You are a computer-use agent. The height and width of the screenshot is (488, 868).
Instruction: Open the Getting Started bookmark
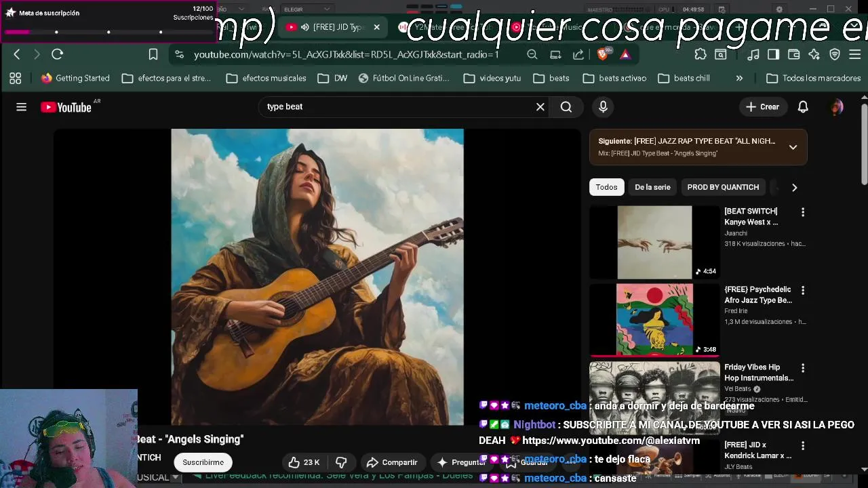tap(75, 78)
